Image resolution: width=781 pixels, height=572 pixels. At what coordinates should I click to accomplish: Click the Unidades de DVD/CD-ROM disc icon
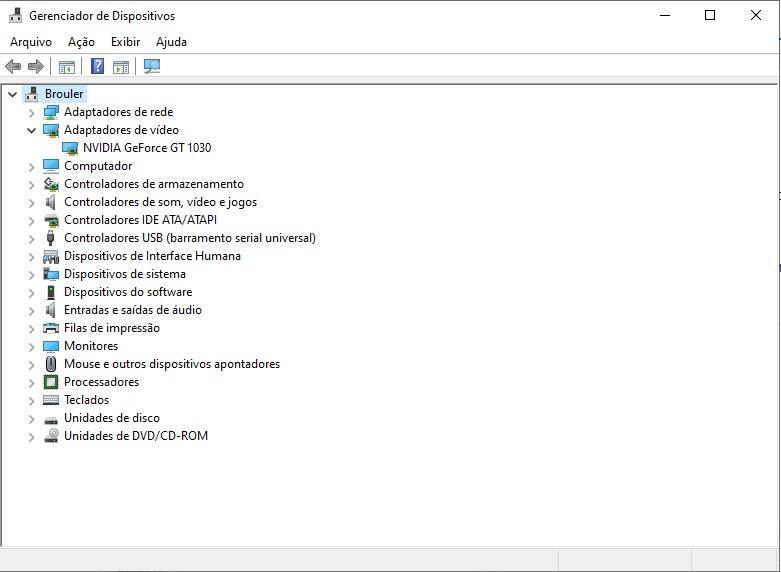pos(51,436)
